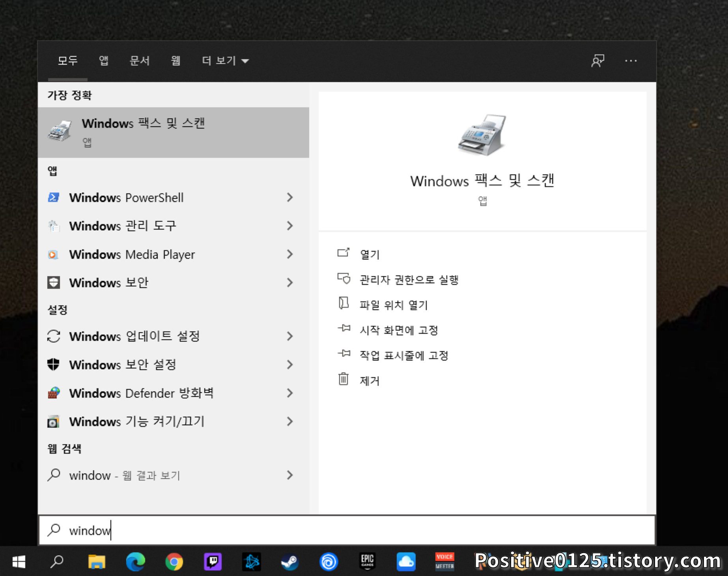Screen dimensions: 728x576
Task: Launch Microsoft Edge from the taskbar
Action: coord(135,562)
